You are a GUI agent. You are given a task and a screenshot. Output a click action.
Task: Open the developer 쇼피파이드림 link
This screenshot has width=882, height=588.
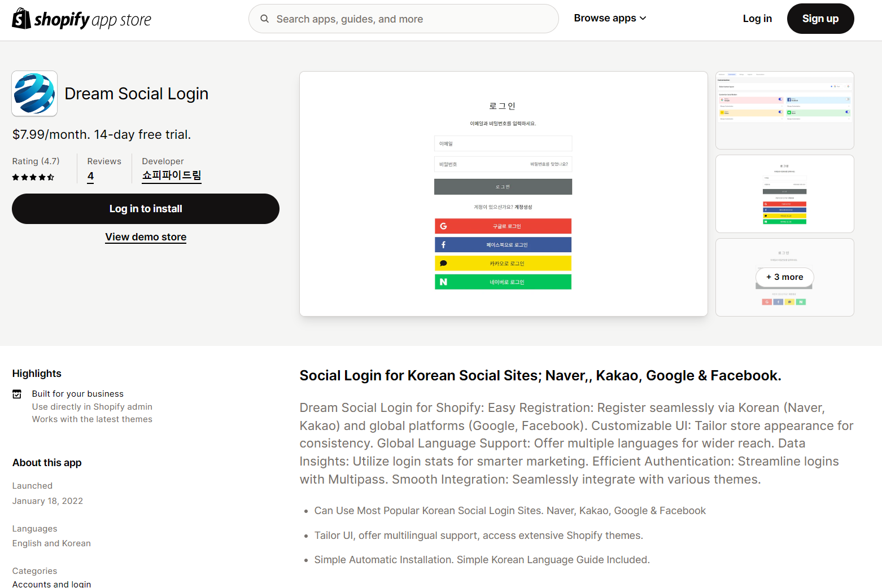172,175
